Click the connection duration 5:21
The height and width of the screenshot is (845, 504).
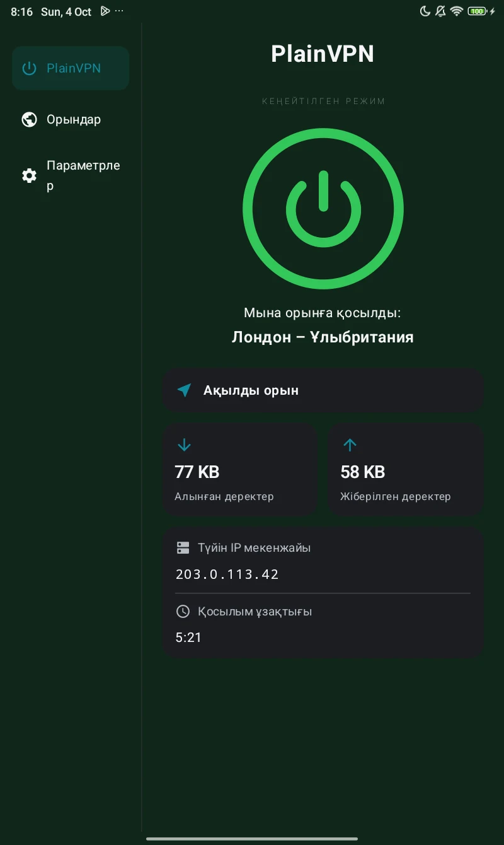[x=188, y=638]
